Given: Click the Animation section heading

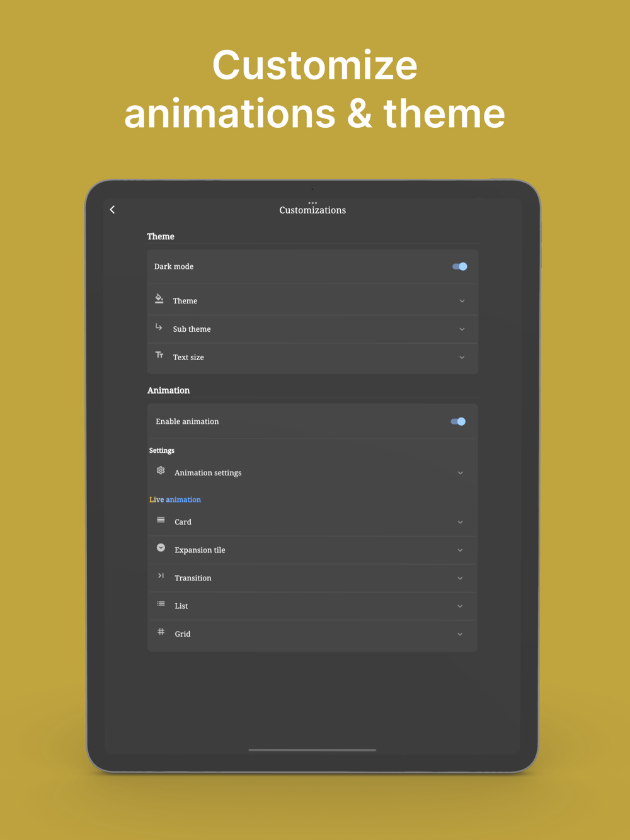Looking at the screenshot, I should (168, 390).
